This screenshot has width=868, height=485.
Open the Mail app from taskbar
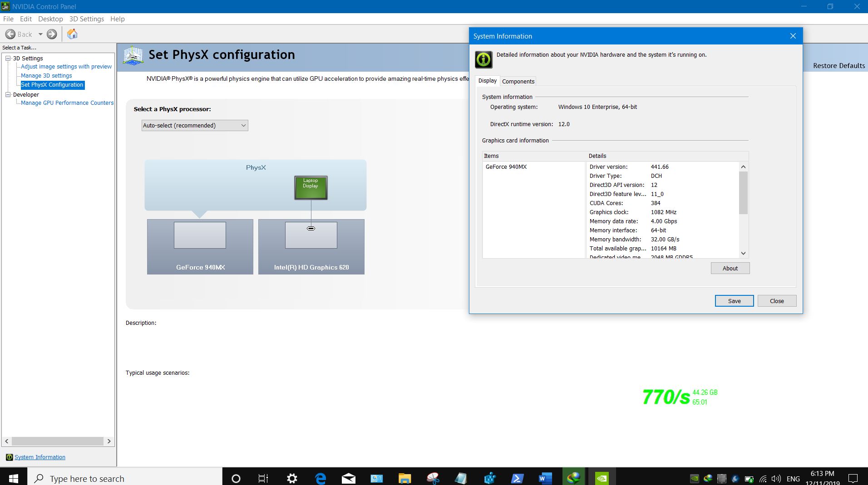tap(349, 478)
